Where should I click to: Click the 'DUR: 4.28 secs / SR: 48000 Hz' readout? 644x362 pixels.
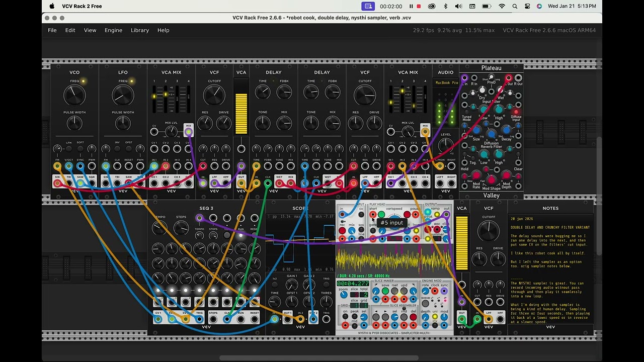pos(364,276)
